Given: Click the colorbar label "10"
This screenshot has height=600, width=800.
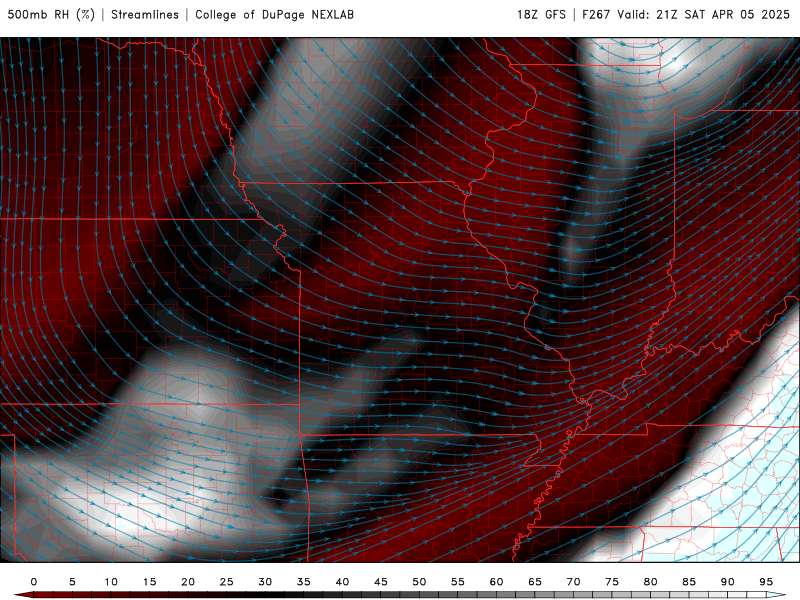Looking at the screenshot, I should click(x=111, y=582).
